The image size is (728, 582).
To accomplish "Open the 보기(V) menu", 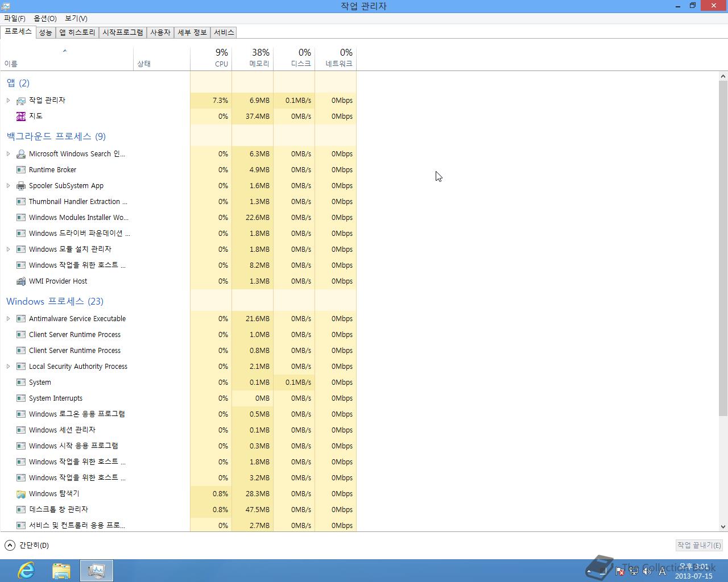I will [76, 18].
